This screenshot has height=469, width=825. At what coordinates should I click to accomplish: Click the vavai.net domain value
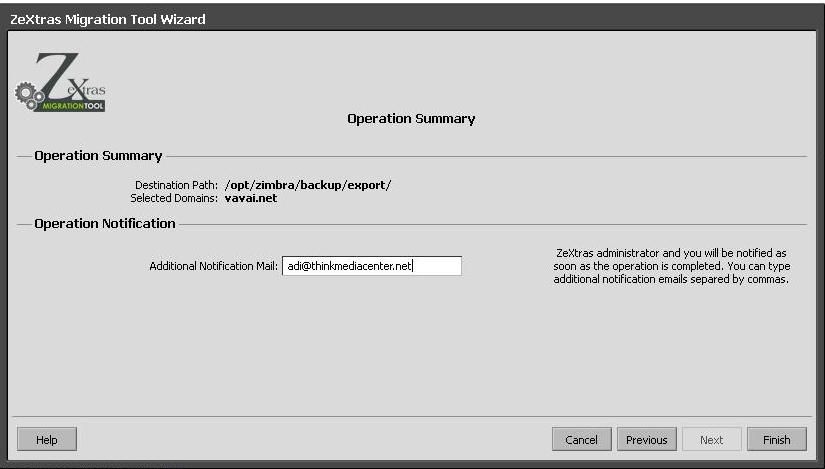coord(251,198)
